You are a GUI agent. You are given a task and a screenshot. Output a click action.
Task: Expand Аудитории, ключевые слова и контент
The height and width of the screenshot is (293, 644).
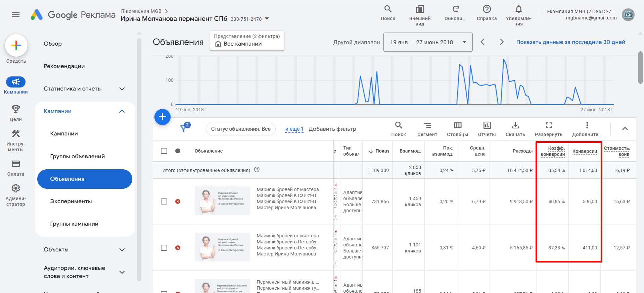coord(122,272)
